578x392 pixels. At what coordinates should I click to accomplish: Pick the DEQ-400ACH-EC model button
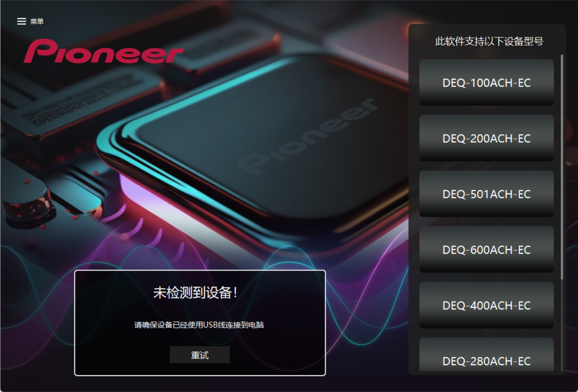click(486, 305)
